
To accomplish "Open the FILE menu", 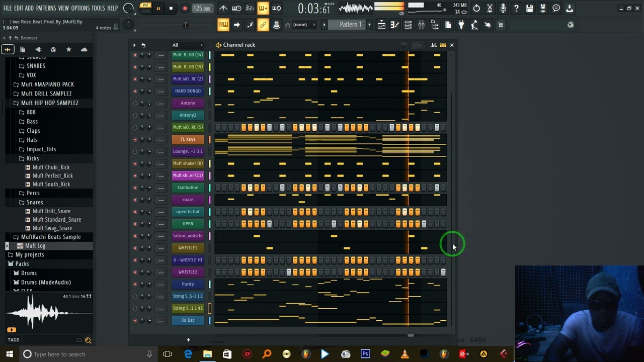I will [8, 8].
